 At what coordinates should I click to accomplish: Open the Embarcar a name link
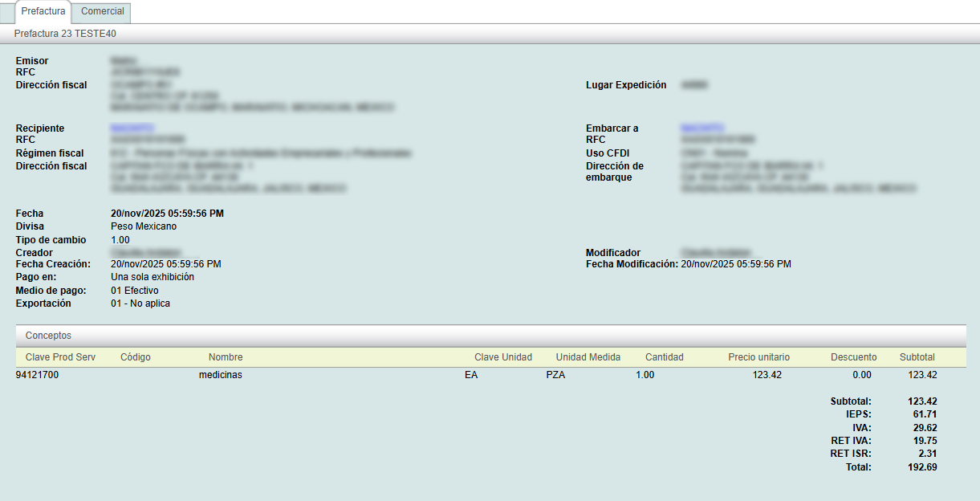pos(702,128)
